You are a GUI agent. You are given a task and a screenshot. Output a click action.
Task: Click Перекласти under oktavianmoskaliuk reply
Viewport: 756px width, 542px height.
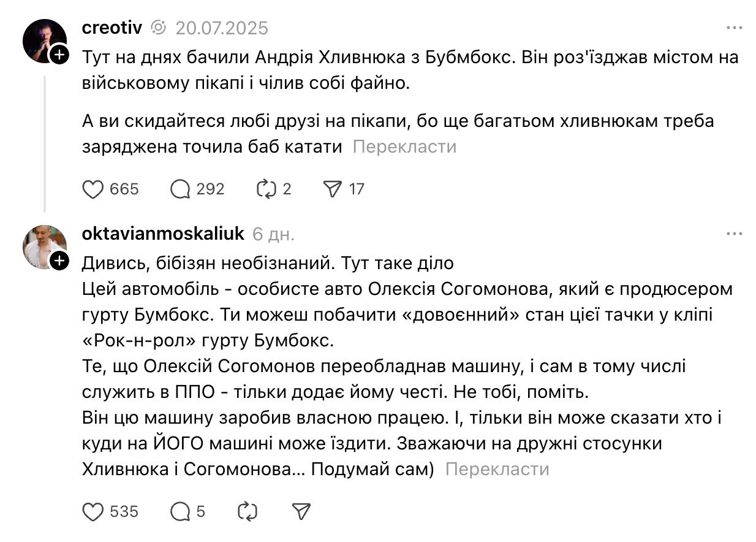pos(497,470)
